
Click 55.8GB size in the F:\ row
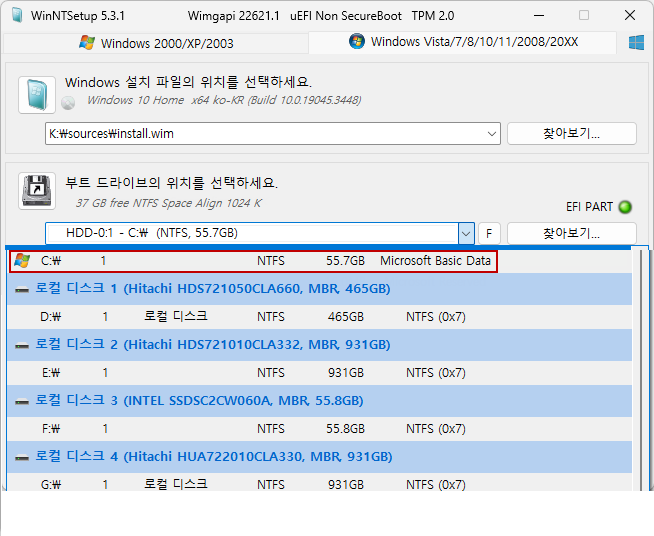pos(345,429)
